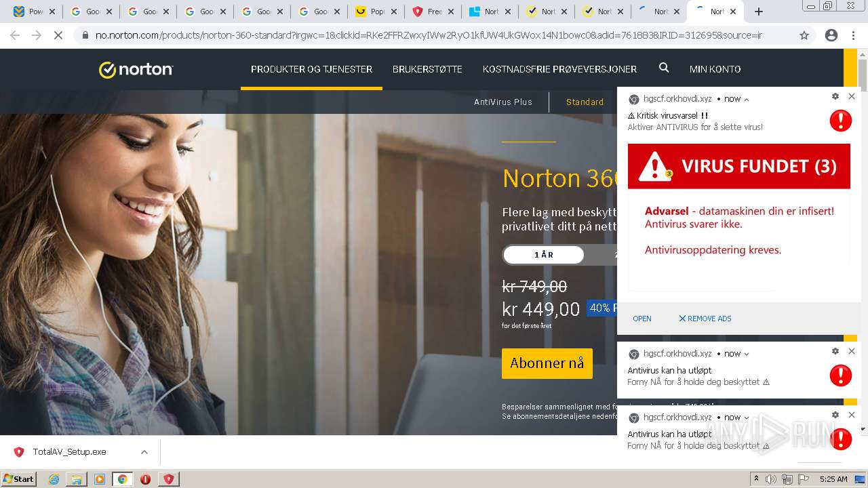868x488 pixels.
Task: Open Action Center flag in system tray
Action: point(804,479)
